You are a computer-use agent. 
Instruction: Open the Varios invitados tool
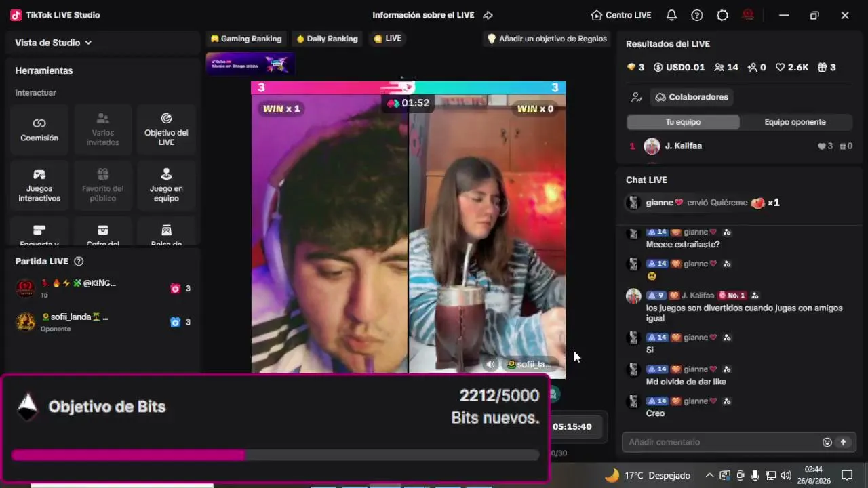tap(103, 129)
